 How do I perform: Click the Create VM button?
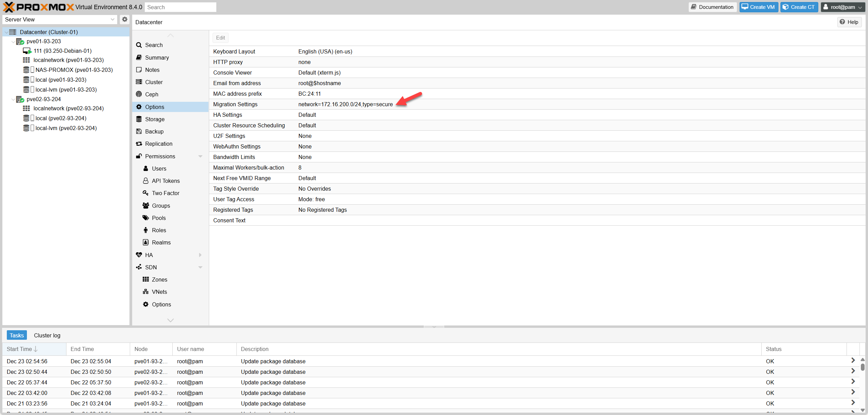pos(758,7)
